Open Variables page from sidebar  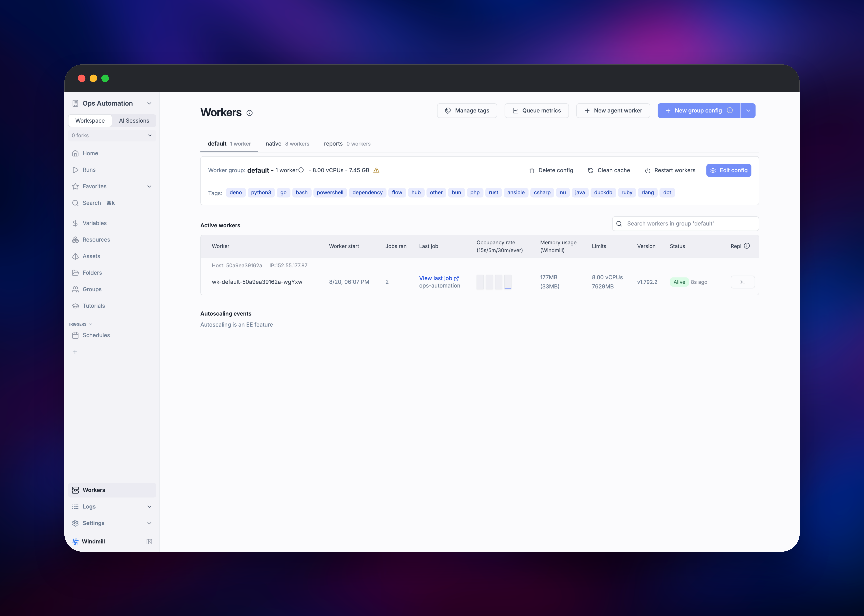pos(112,223)
